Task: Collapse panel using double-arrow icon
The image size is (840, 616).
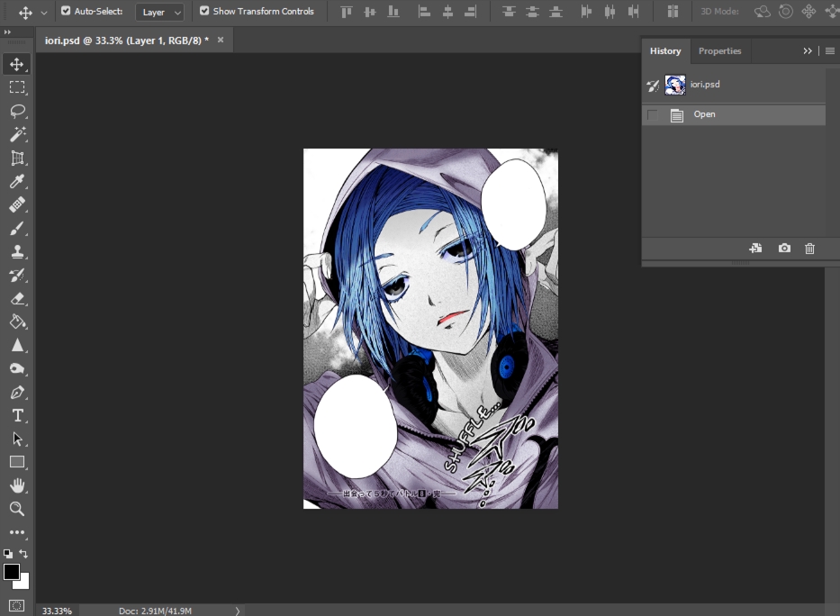Action: pyautogui.click(x=808, y=51)
